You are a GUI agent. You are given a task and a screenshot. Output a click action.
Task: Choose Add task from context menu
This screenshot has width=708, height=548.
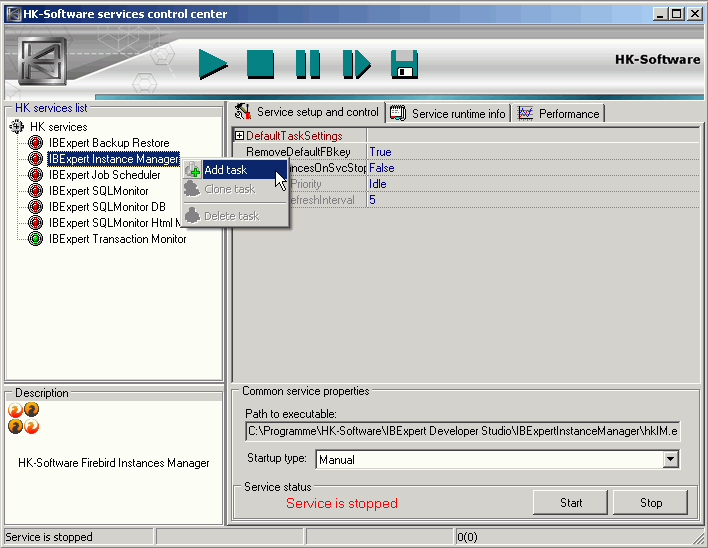click(236, 170)
